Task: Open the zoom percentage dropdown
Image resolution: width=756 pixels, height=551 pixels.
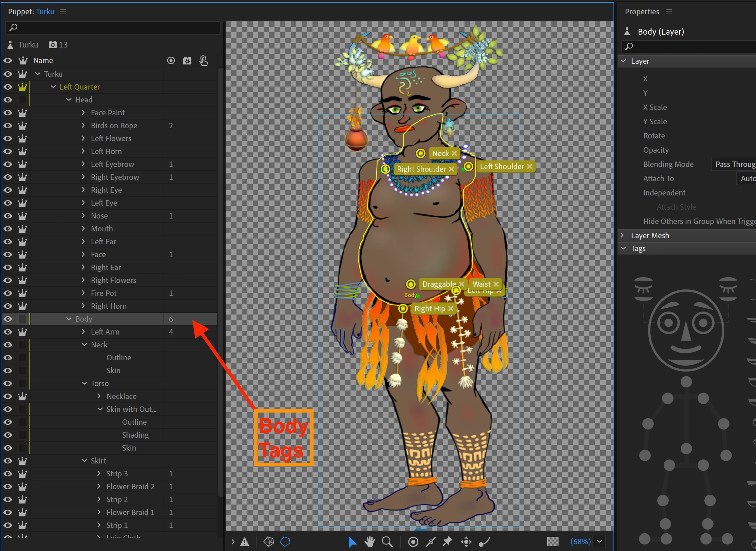Action: pyautogui.click(x=600, y=542)
